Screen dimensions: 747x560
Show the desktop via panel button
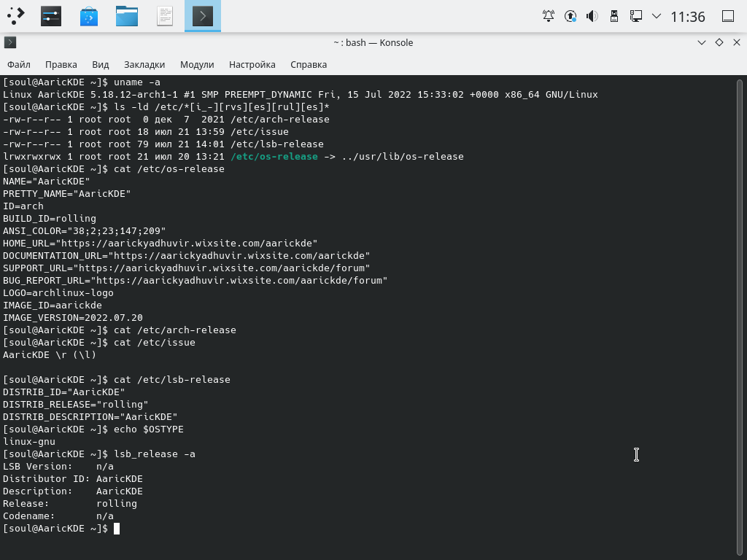(x=728, y=16)
